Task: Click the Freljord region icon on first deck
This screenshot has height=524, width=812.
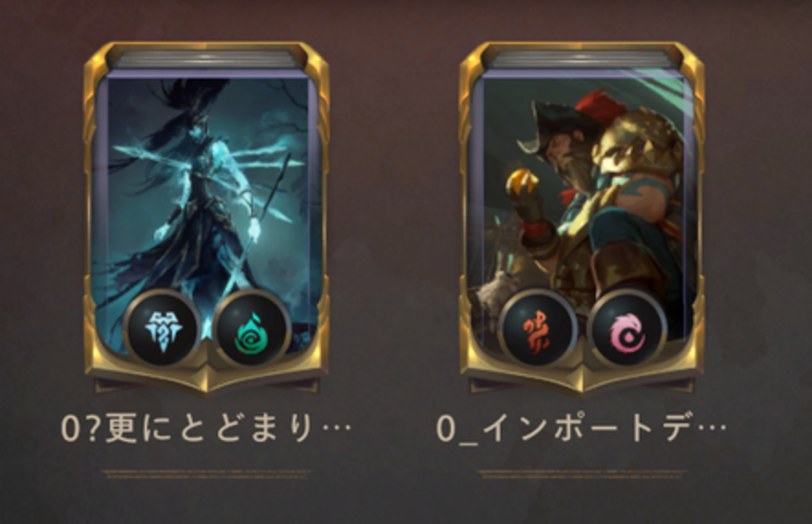Action: point(162,329)
